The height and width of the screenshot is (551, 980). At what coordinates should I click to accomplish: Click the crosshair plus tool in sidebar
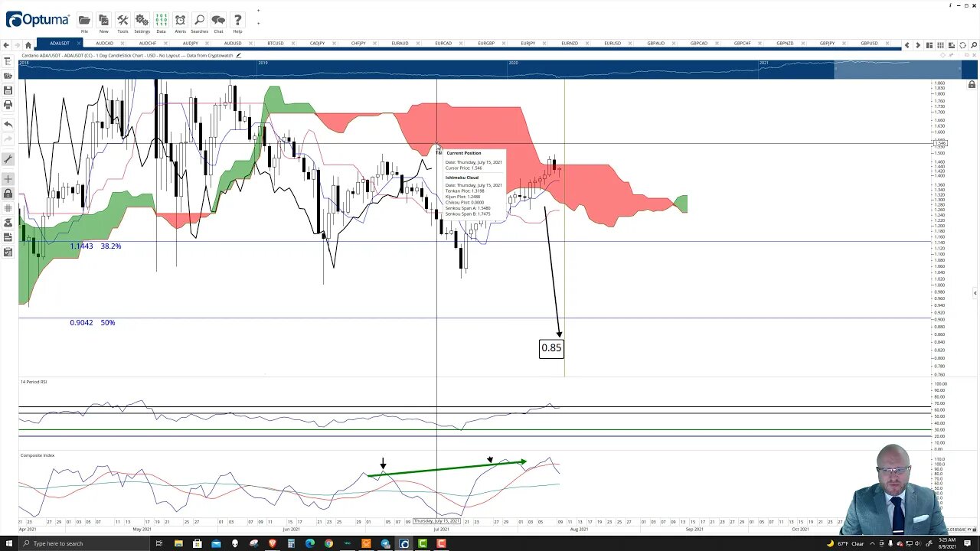point(8,179)
